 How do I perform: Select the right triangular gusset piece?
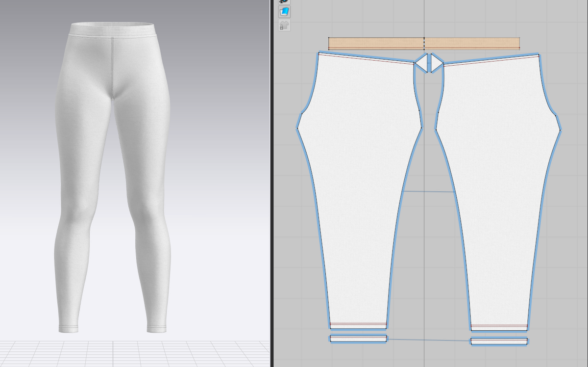(437, 63)
